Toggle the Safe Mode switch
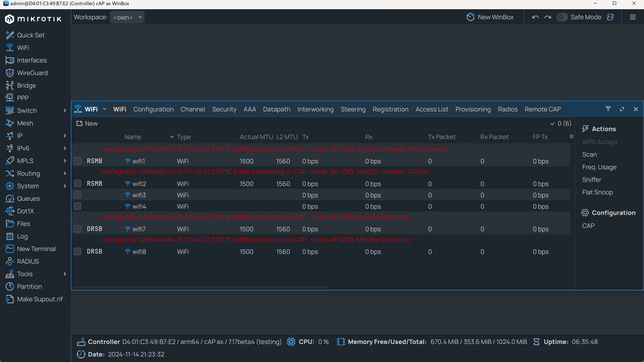The image size is (644, 362). pos(562,17)
